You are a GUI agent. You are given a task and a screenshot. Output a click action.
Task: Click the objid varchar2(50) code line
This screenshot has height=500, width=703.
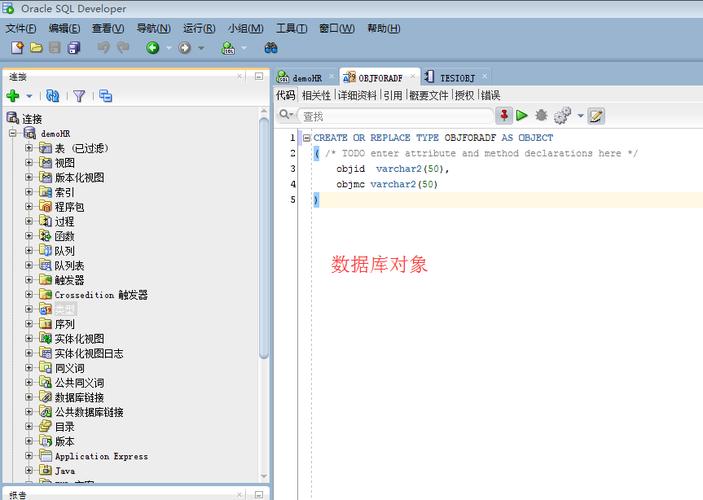(392, 169)
